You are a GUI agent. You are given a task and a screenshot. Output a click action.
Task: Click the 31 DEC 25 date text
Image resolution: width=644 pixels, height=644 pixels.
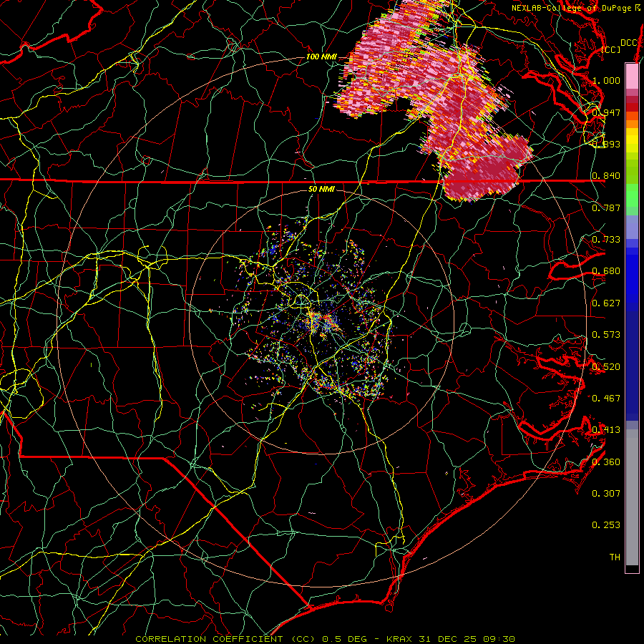point(448,639)
